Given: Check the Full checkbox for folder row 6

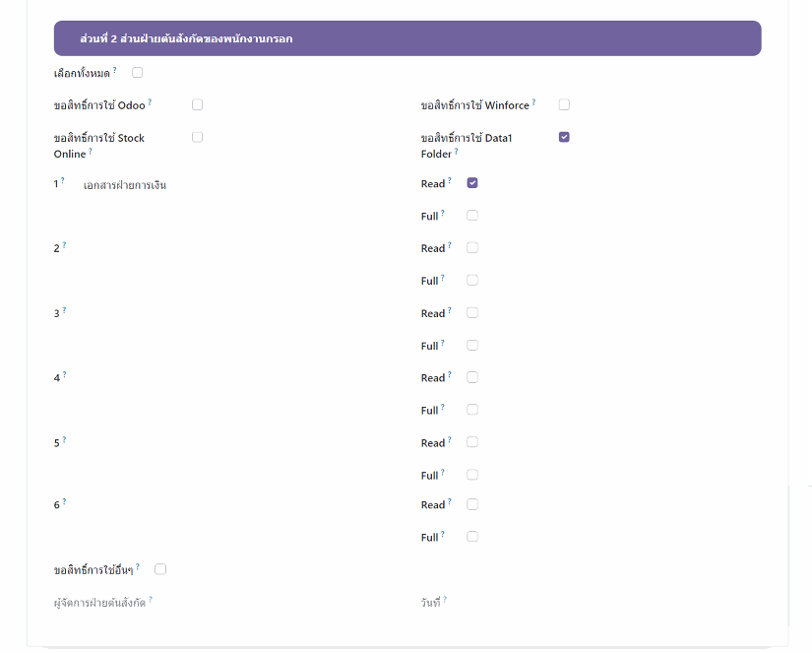Looking at the screenshot, I should (472, 536).
